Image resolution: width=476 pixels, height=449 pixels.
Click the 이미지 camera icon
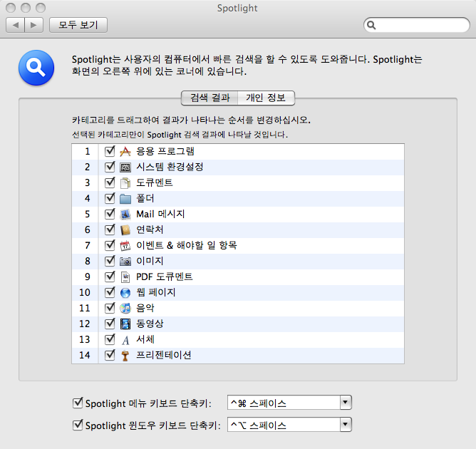[125, 262]
